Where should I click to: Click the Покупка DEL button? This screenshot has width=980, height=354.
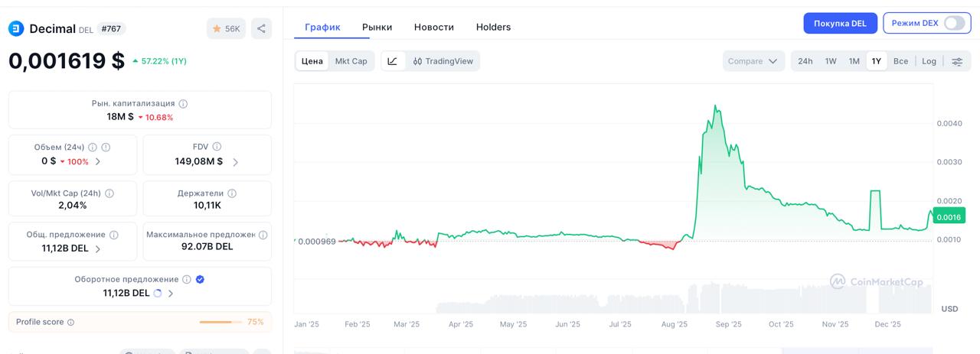pos(840,23)
